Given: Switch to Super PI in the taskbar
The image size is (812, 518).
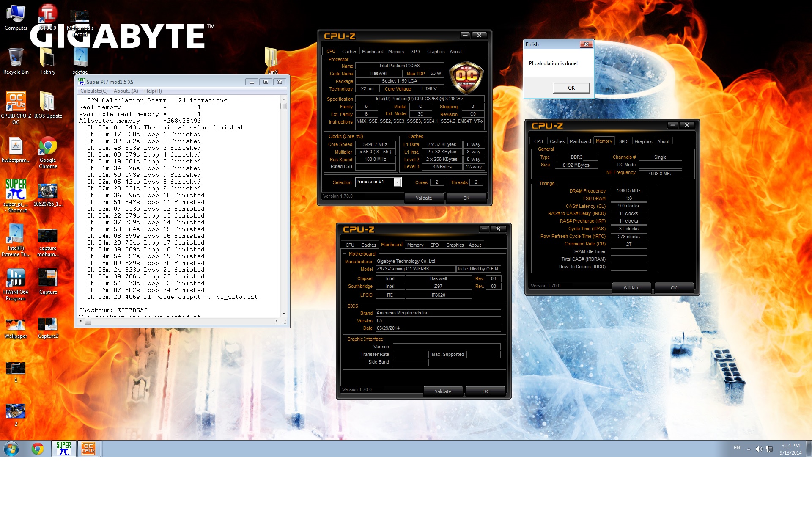Looking at the screenshot, I should (64, 449).
